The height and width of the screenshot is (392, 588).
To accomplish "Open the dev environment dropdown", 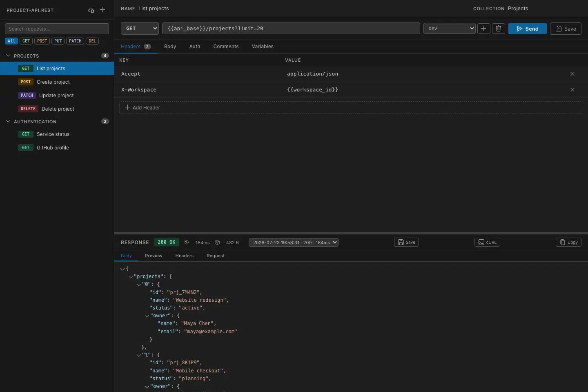I will 449,29.
